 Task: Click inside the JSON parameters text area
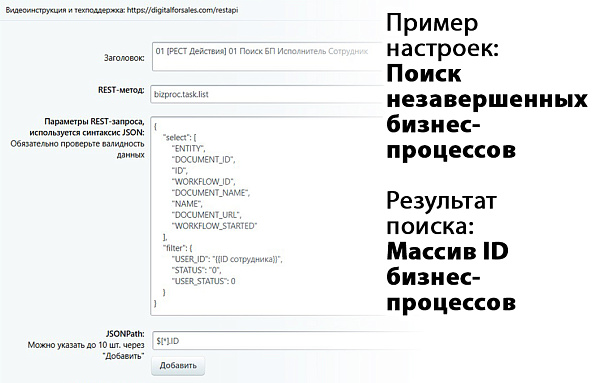point(267,216)
